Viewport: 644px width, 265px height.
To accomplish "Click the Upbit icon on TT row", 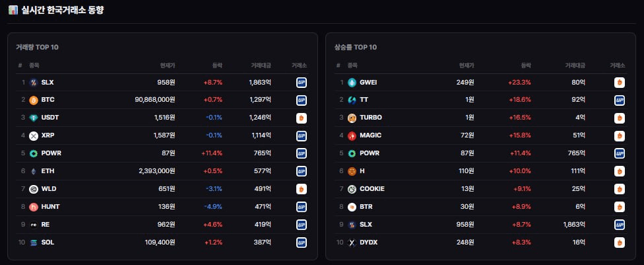I will (620, 100).
